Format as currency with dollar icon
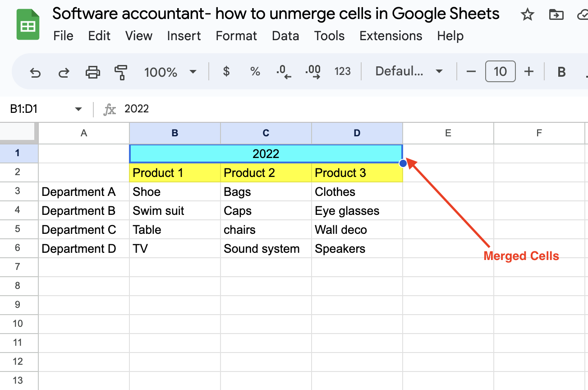The height and width of the screenshot is (390, 588). (226, 71)
